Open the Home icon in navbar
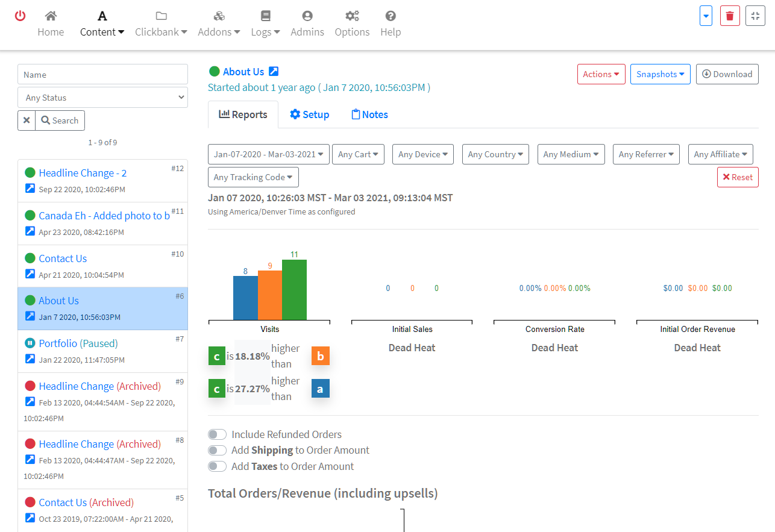The width and height of the screenshot is (775, 532). [51, 16]
